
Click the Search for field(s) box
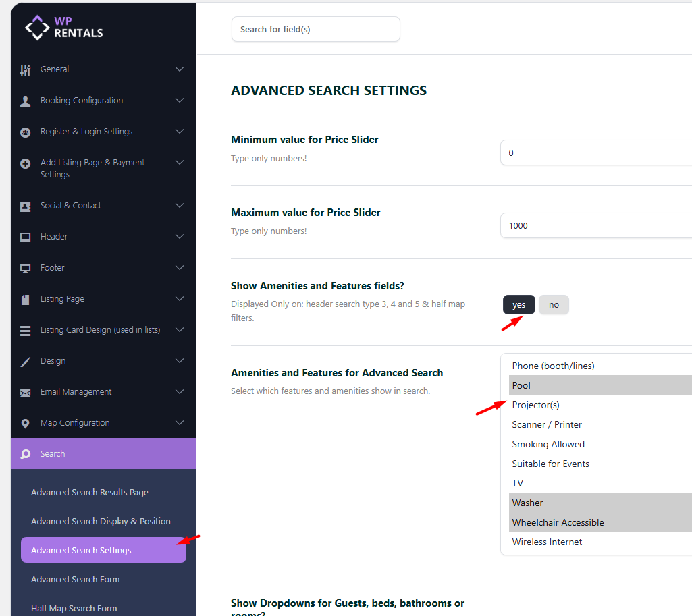315,30
